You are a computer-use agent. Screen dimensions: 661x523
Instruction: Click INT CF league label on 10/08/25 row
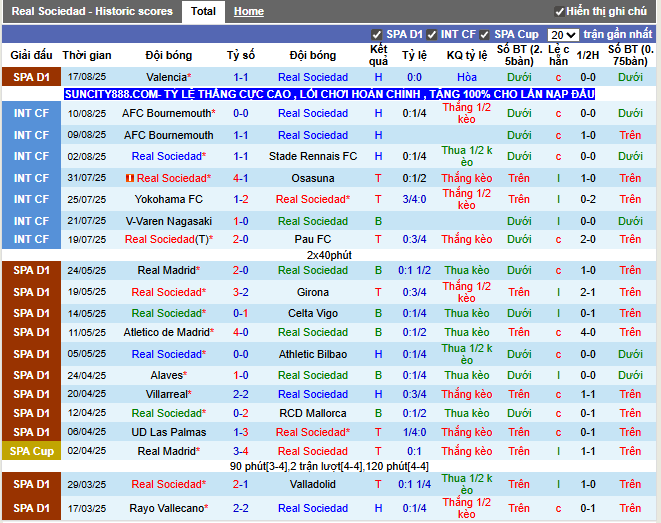pos(32,113)
